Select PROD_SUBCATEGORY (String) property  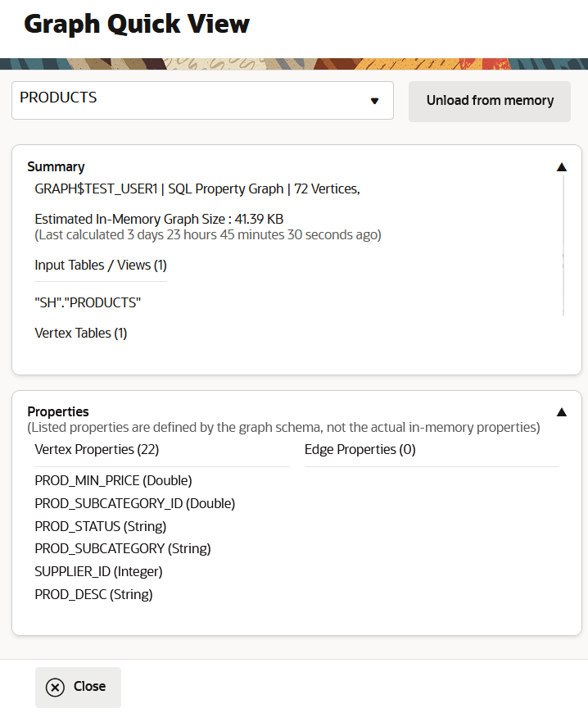click(x=122, y=548)
